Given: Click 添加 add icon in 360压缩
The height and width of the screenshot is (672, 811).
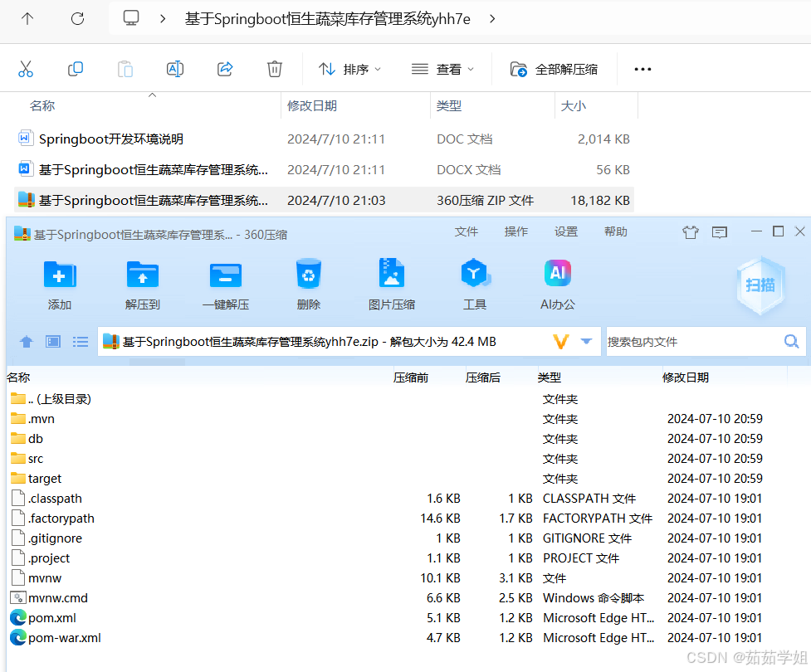Looking at the screenshot, I should click(x=60, y=285).
